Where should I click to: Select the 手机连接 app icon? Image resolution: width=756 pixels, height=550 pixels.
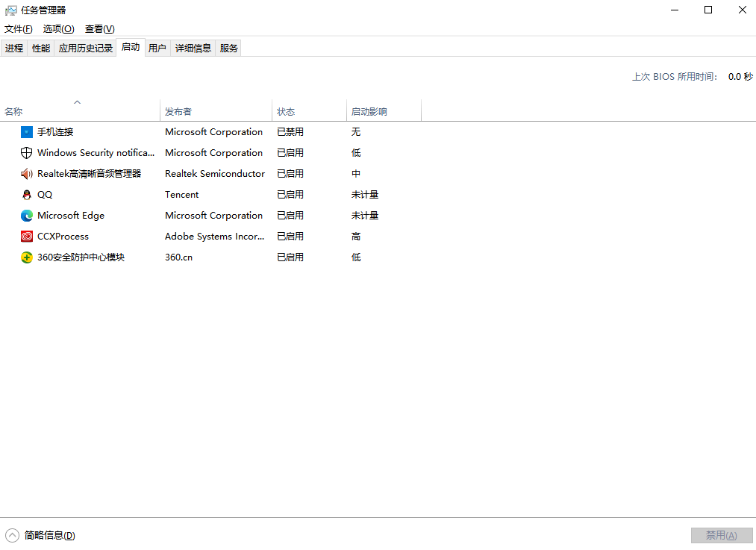click(x=27, y=132)
